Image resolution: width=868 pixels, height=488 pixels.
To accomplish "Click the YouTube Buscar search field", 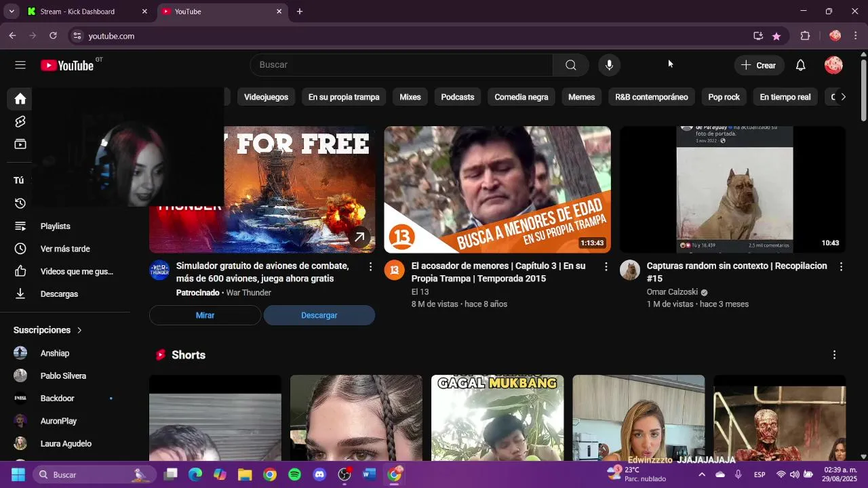I will (x=401, y=65).
